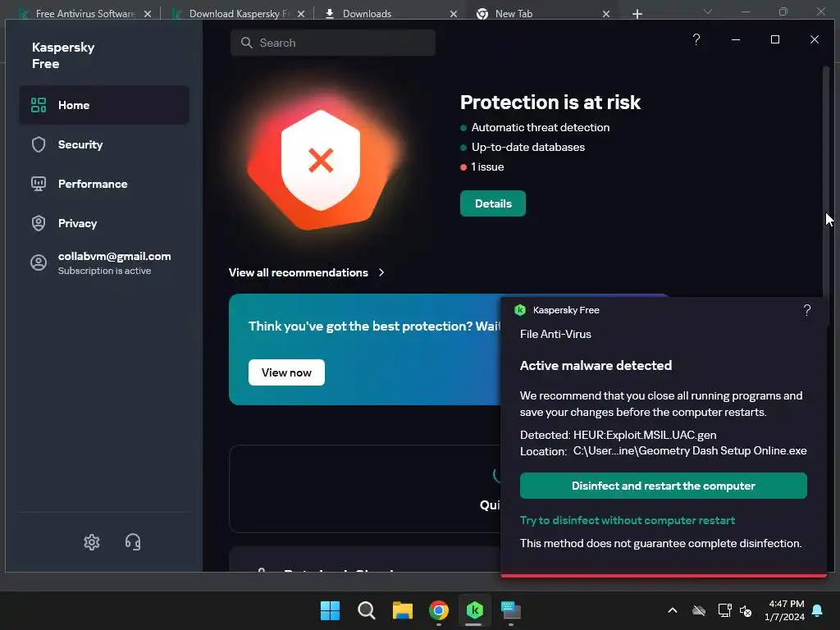Viewport: 840px width, 630px height.
Task: Open the chat app icon in taskbar
Action: coord(511,610)
